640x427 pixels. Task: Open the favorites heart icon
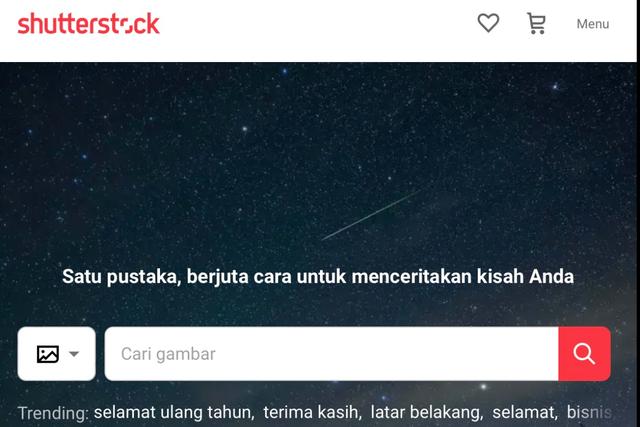(488, 23)
